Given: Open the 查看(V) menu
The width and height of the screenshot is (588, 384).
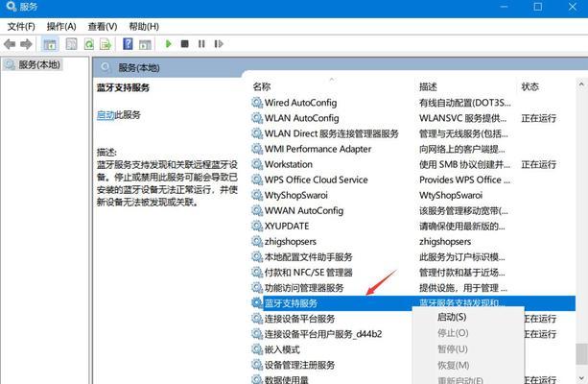Looking at the screenshot, I should click(103, 27).
